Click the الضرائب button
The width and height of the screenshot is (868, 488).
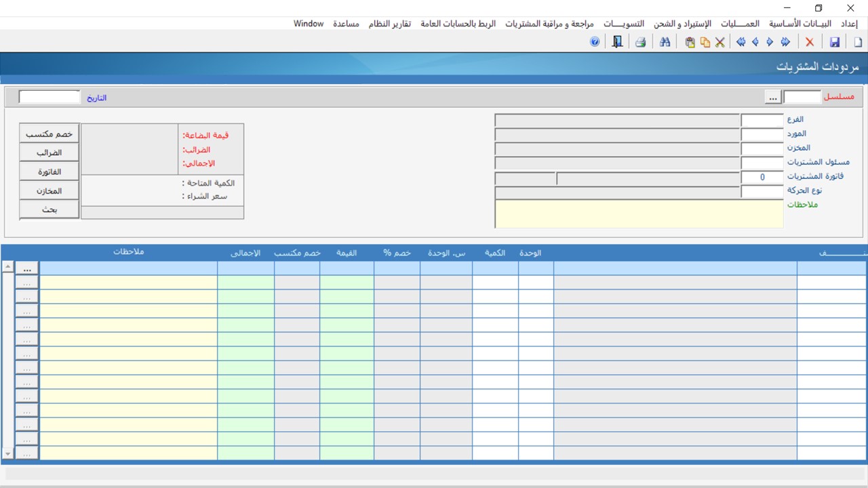[50, 153]
